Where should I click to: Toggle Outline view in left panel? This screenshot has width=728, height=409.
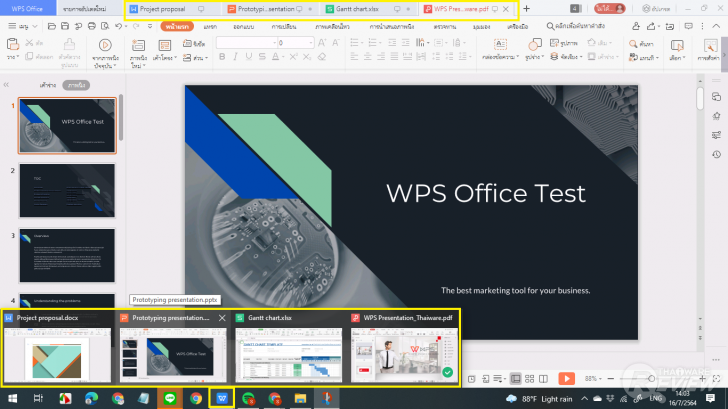(x=48, y=85)
